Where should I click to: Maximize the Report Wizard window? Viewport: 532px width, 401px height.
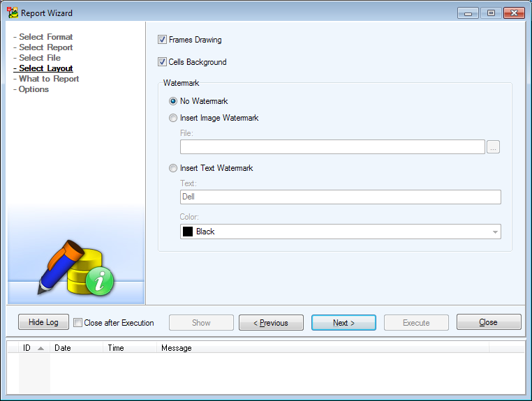491,13
